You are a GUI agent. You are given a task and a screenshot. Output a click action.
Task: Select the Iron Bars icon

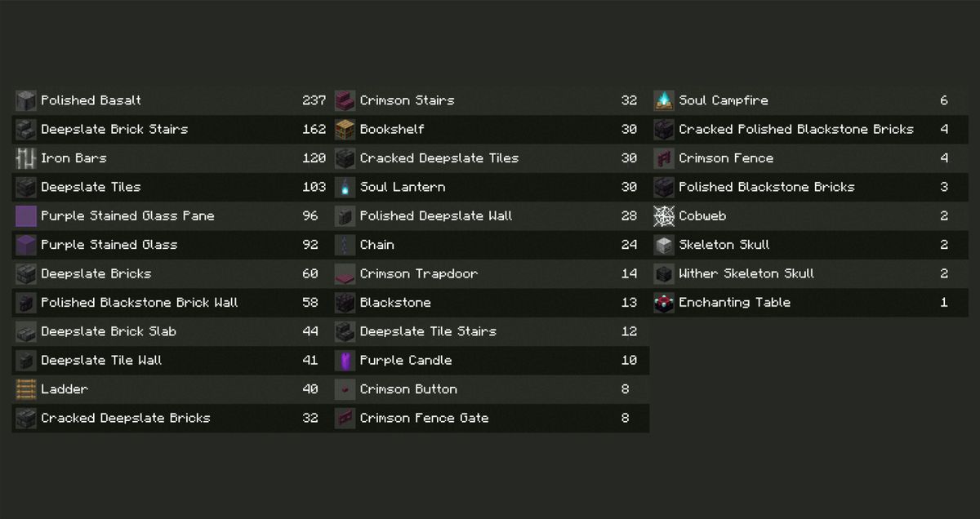(x=26, y=158)
